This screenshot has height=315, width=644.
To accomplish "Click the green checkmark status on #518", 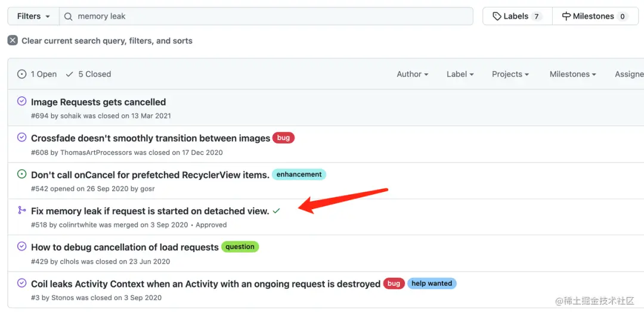I will tap(277, 211).
